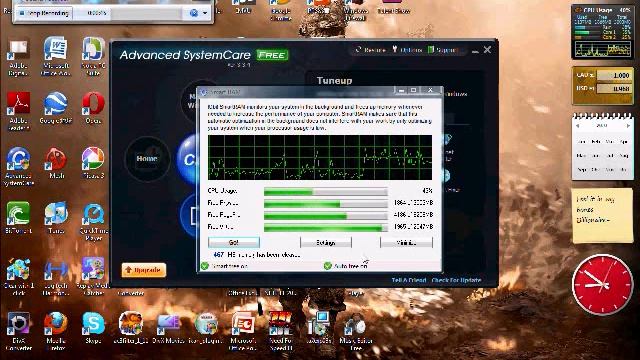640x360 pixels.
Task: Open the BitTorrent desktop icon
Action: coord(18,218)
